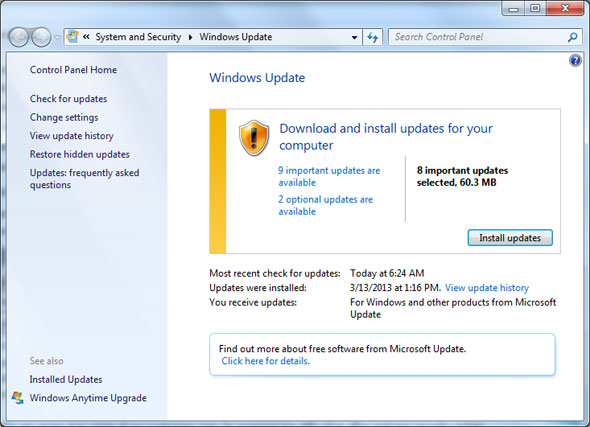Image resolution: width=590 pixels, height=427 pixels.
Task: Expand the breadcrumb arrow after System and Security
Action: click(x=190, y=37)
